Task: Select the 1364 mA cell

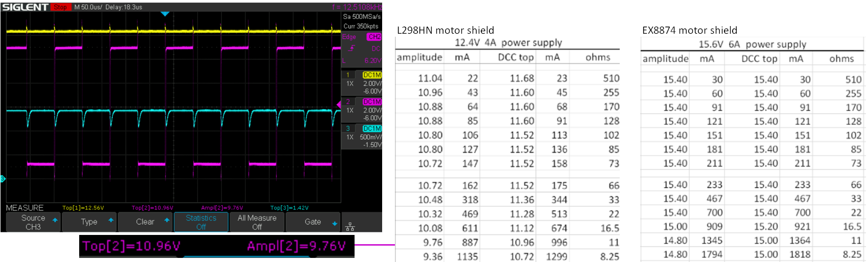Action: point(800,241)
